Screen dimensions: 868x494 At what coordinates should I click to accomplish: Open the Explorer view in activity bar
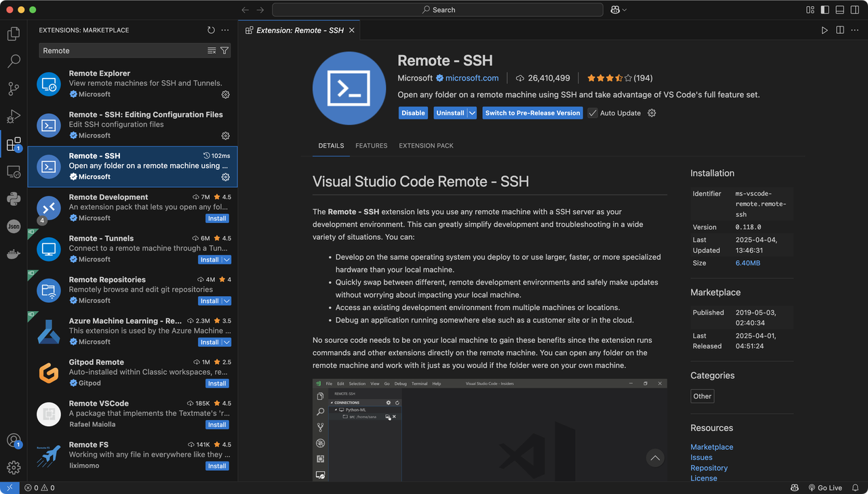click(14, 33)
